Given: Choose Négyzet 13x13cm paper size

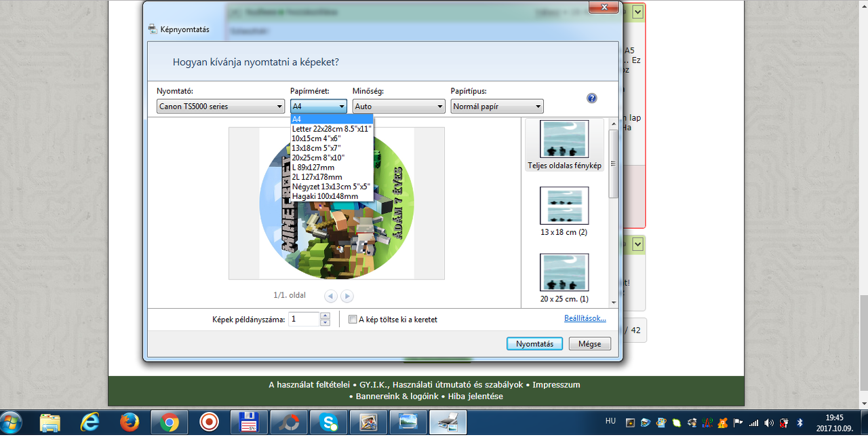Looking at the screenshot, I should 332,186.
